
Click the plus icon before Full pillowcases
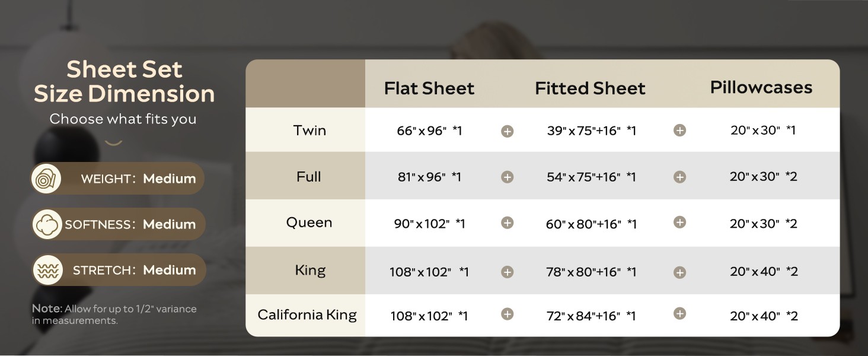click(680, 177)
